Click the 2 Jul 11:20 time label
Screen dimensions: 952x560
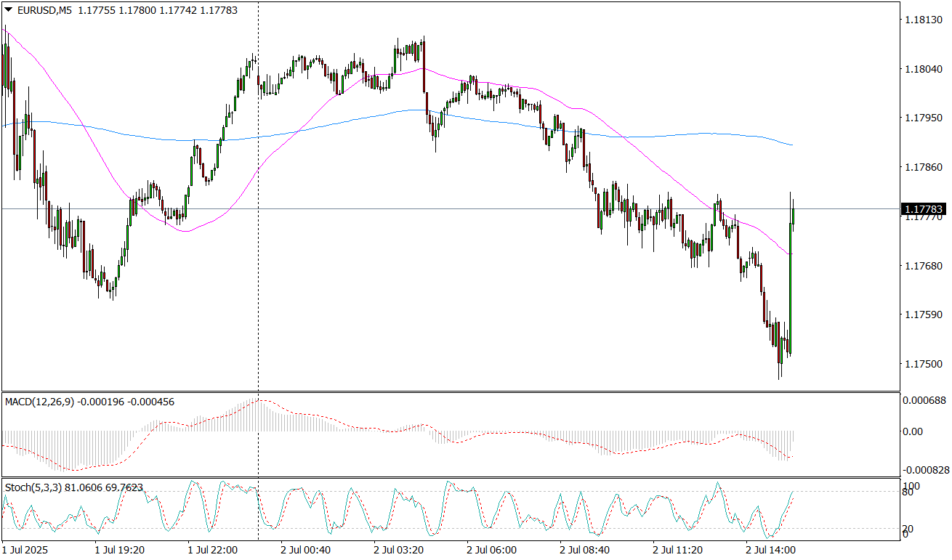(x=678, y=551)
